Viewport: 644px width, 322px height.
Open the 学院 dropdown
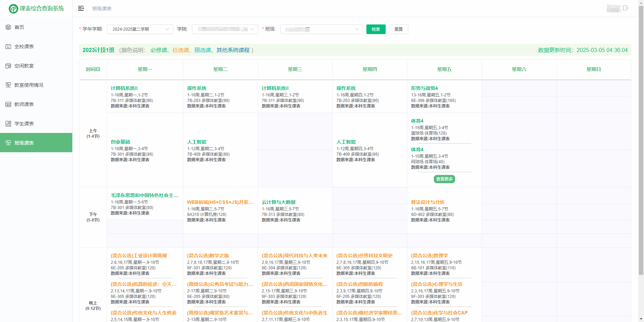pyautogui.click(x=225, y=29)
